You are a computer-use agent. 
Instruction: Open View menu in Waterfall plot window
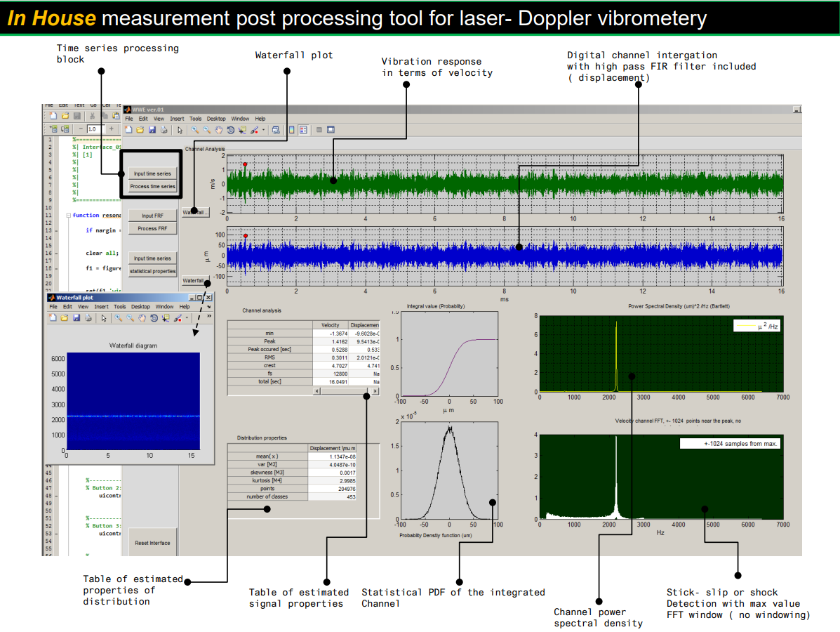tap(83, 307)
